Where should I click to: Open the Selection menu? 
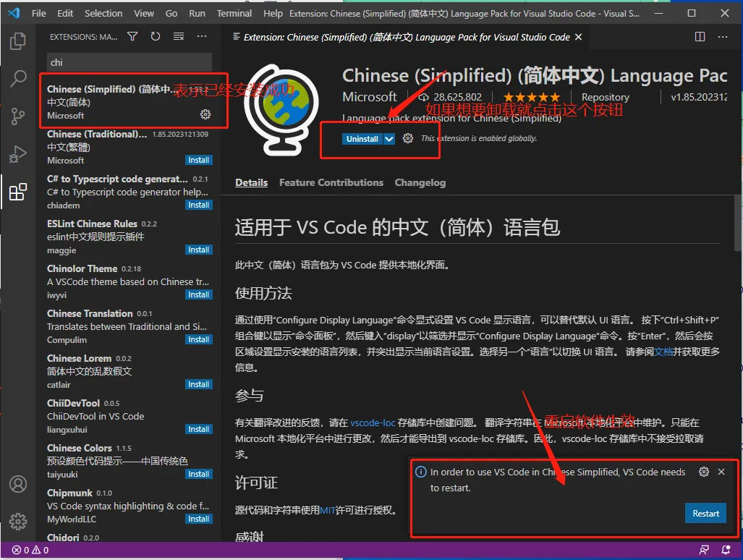click(x=103, y=13)
